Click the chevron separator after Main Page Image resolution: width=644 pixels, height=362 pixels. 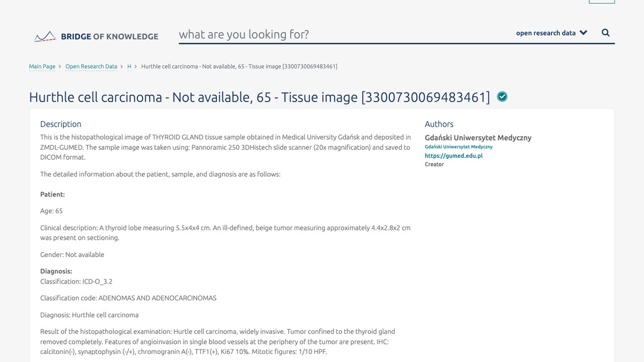point(60,66)
